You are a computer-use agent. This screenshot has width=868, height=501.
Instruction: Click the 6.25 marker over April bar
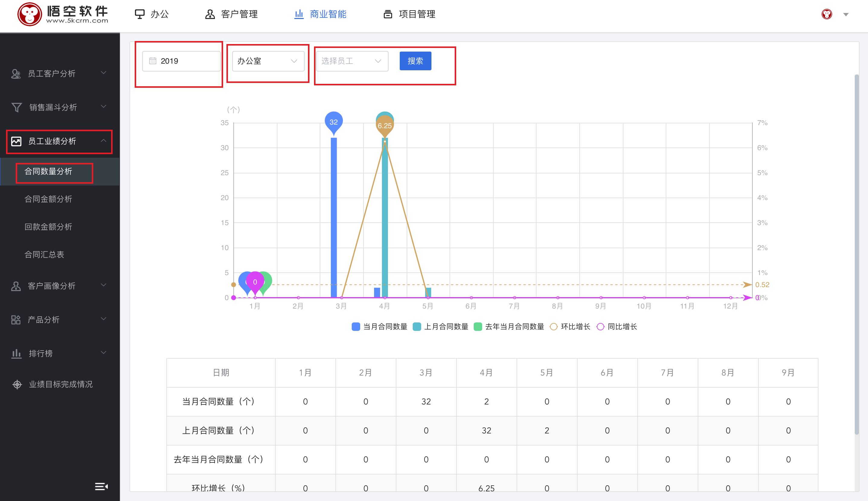point(385,126)
